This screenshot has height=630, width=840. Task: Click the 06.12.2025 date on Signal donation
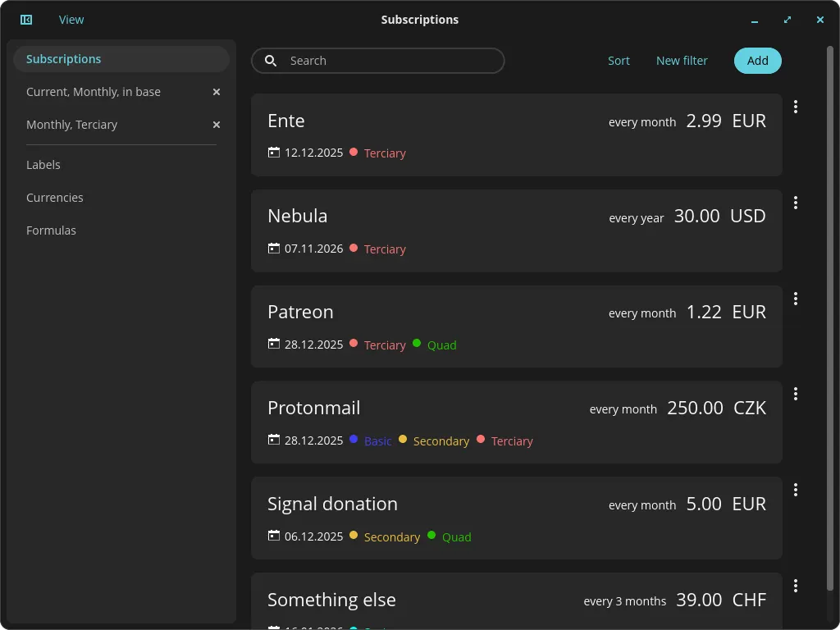(x=313, y=536)
